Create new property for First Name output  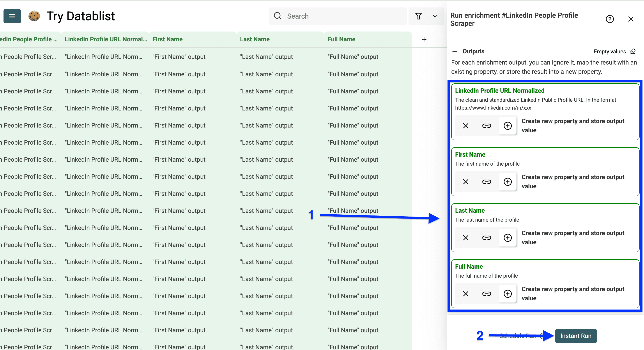point(508,182)
